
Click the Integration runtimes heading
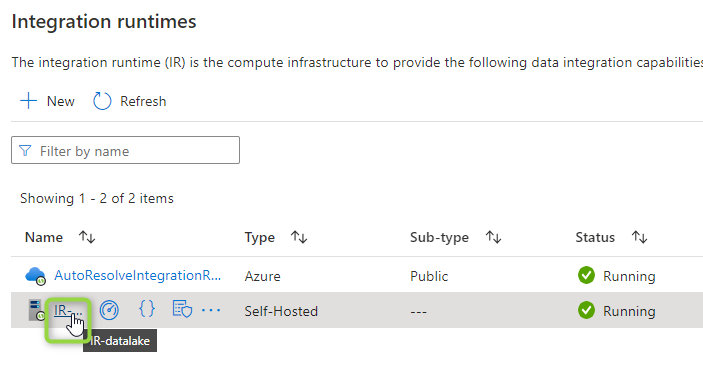pyautogui.click(x=104, y=22)
